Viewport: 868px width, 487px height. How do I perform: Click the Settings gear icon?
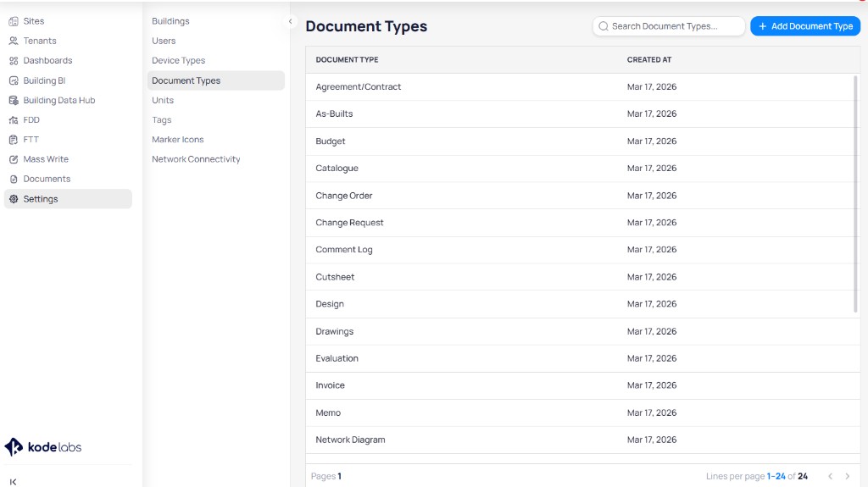coord(14,199)
